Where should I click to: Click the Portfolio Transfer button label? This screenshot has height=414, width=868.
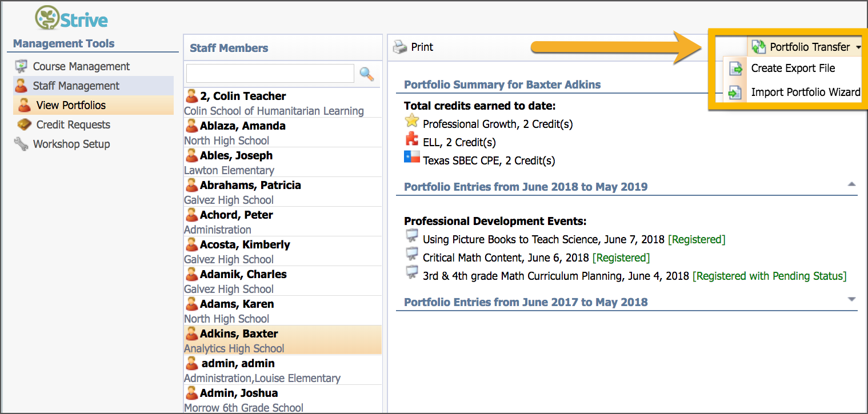(810, 47)
